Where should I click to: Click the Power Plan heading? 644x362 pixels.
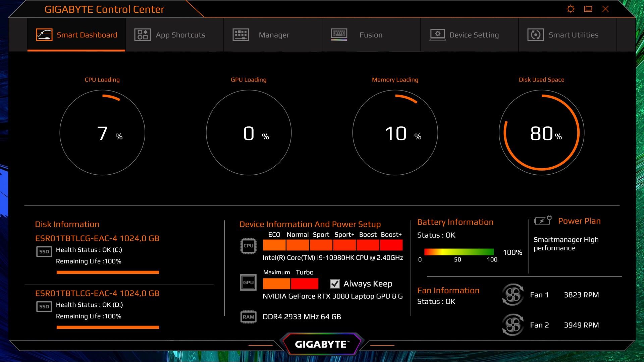[579, 221]
